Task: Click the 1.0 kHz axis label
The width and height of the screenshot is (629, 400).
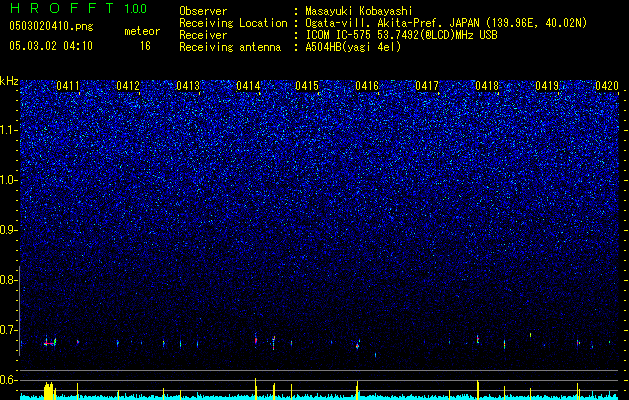Action: pyautogui.click(x=8, y=180)
